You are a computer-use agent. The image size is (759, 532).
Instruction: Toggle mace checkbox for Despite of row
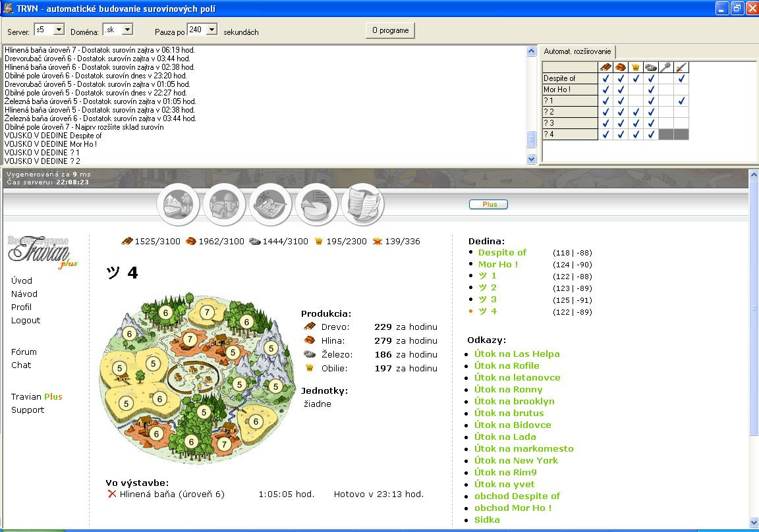pyautogui.click(x=665, y=78)
